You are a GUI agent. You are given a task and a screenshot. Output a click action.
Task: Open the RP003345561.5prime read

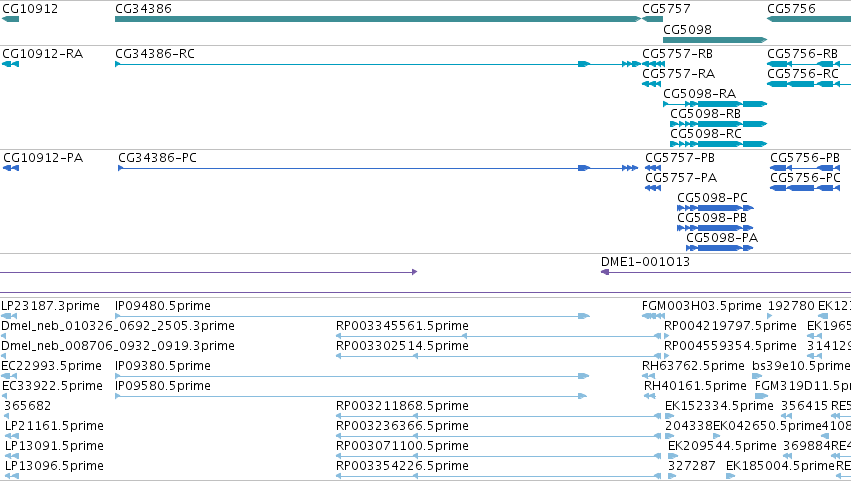(x=402, y=326)
